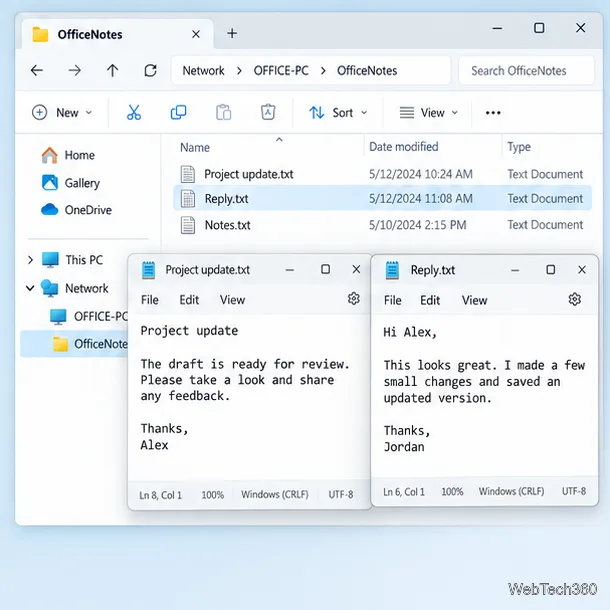Screen dimensions: 610x610
Task: Click Windows (CRLF) in Reply.txt status bar
Action: coord(511,491)
